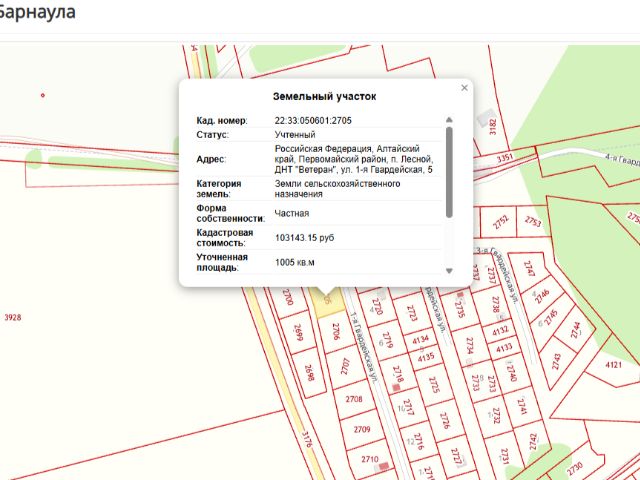This screenshot has height=480, width=640.
Task: Select land parcel 2708 on map
Action: pyautogui.click(x=354, y=399)
